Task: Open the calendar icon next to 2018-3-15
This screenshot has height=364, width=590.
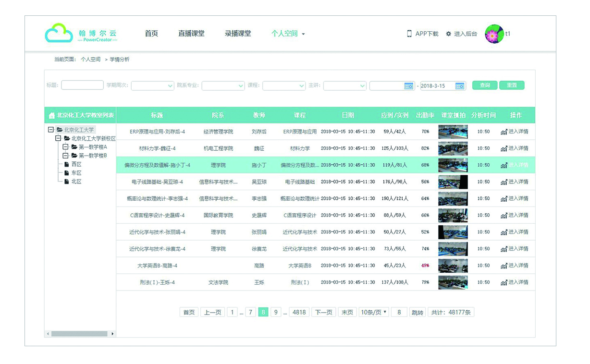Action: click(x=460, y=86)
